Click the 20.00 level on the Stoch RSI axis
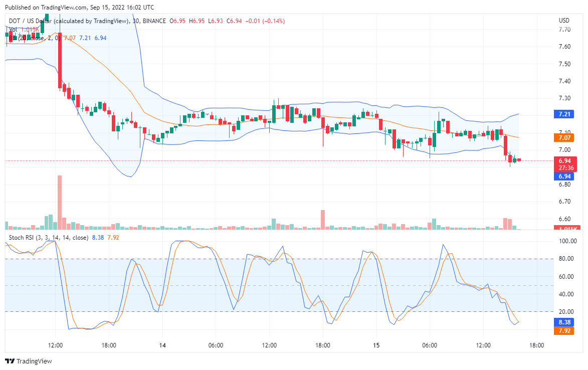This screenshot has height=370, width=588. point(566,311)
